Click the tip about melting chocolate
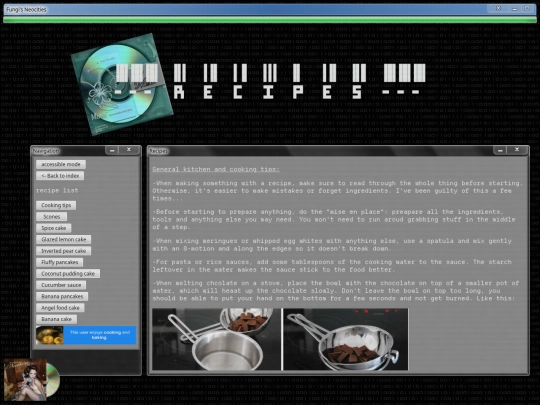 (336, 291)
